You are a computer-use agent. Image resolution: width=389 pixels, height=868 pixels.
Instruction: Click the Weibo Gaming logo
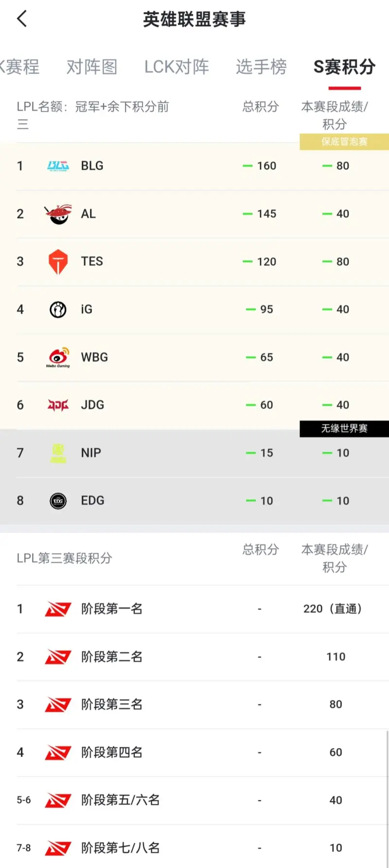coord(57,357)
